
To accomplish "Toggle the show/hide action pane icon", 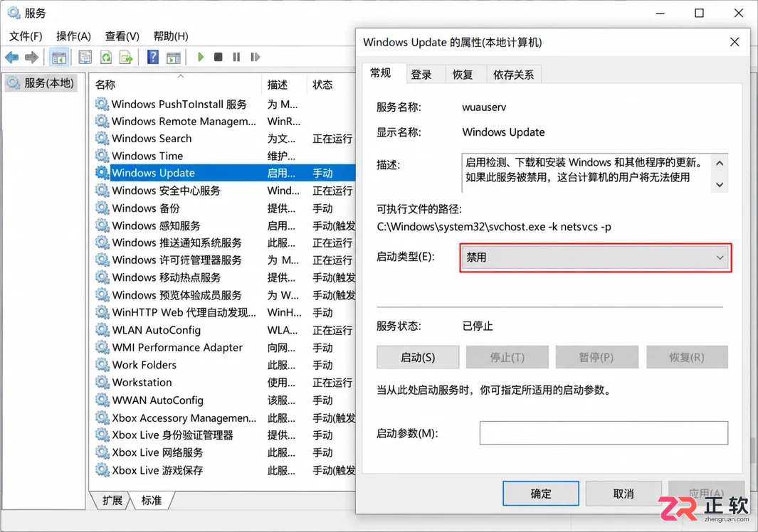I will (174, 58).
